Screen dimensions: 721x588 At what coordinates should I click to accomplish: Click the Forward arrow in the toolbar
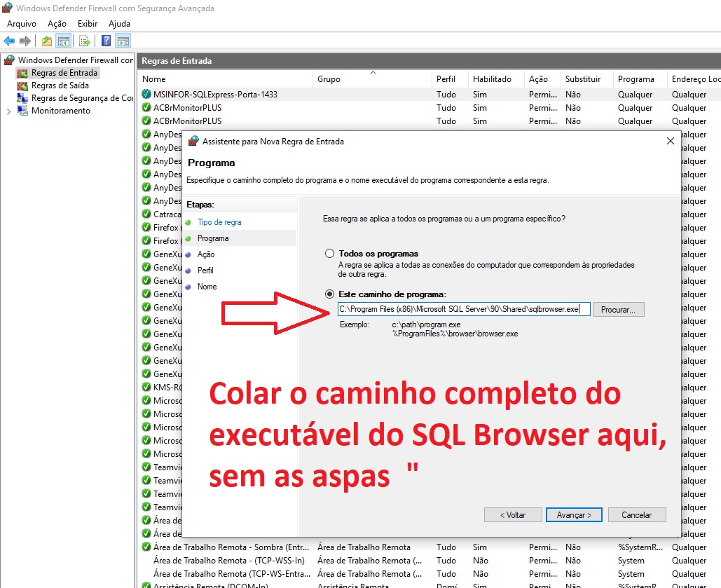tap(25, 41)
